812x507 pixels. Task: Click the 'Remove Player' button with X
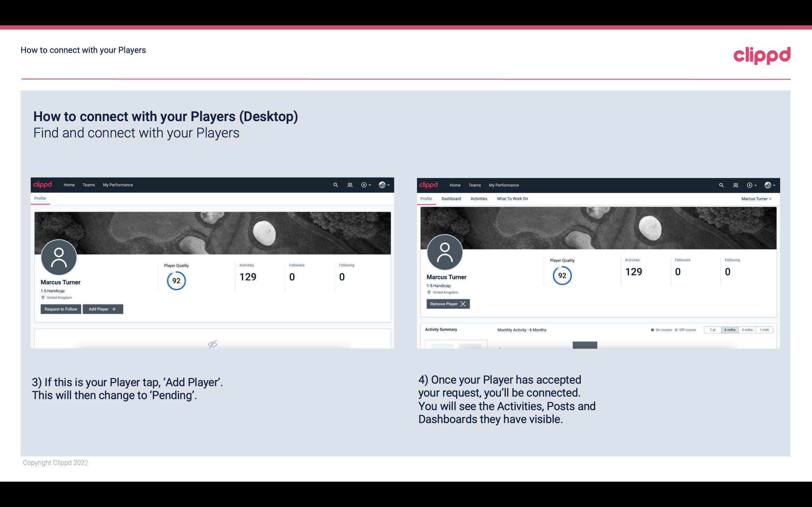[x=448, y=303]
